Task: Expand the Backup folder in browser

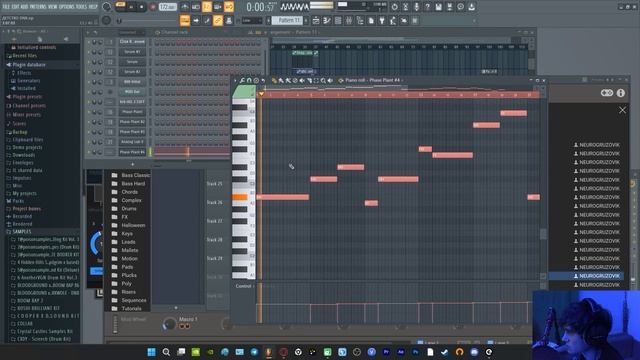Action: pyautogui.click(x=19, y=132)
